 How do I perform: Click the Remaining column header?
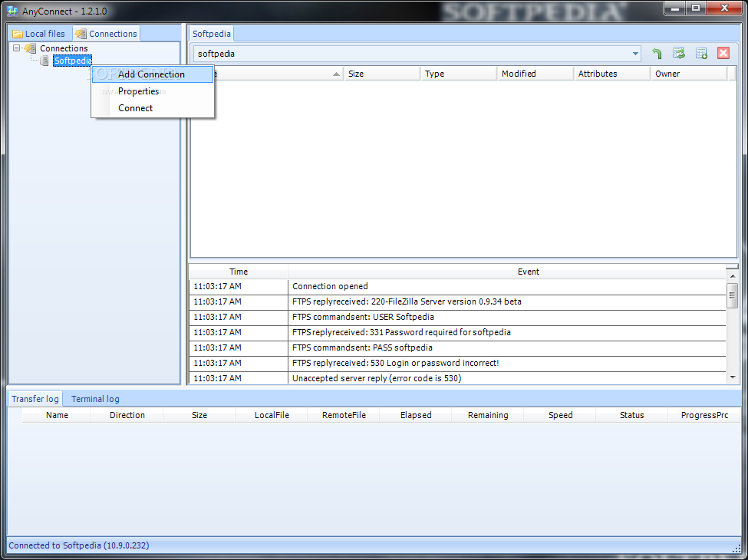pyautogui.click(x=488, y=415)
